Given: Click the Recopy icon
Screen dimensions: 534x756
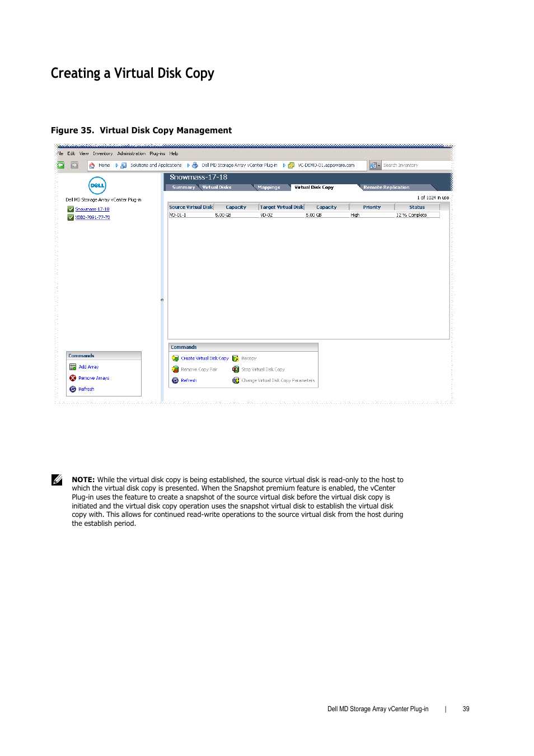Looking at the screenshot, I should pos(236,358).
